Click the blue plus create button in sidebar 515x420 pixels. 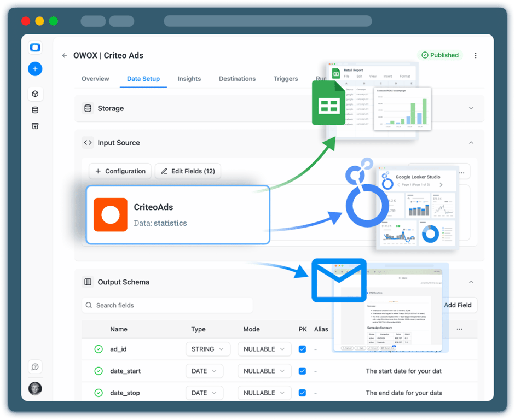(x=35, y=69)
